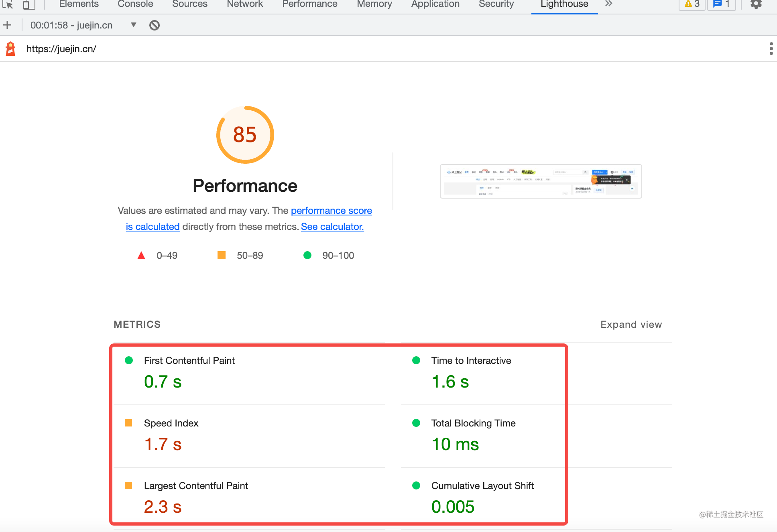Switch to the Application tab

pos(435,4)
